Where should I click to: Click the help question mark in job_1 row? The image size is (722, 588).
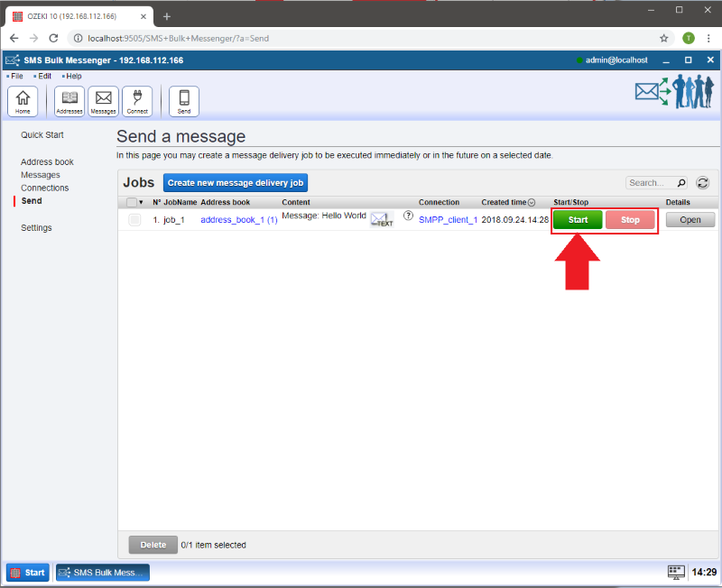(408, 216)
